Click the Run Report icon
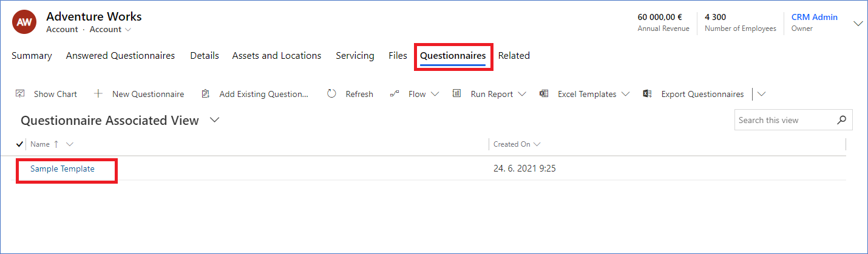Viewport: 868px width, 254px height. click(457, 93)
